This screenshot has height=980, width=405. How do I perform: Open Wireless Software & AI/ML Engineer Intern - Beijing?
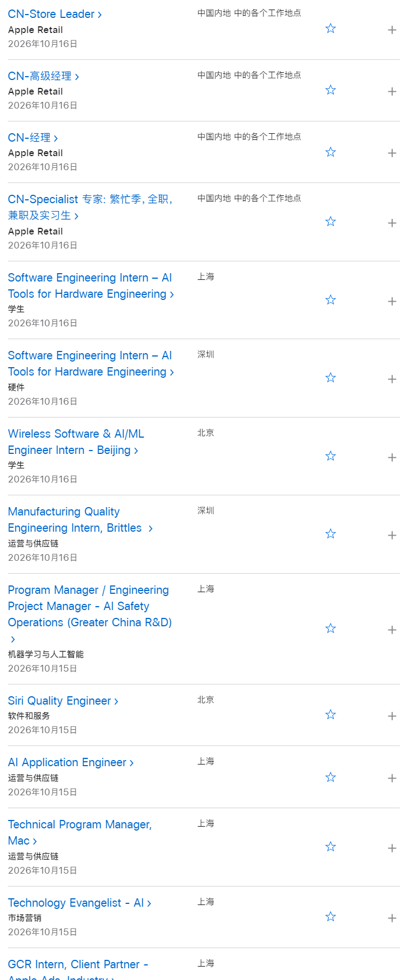76,442
